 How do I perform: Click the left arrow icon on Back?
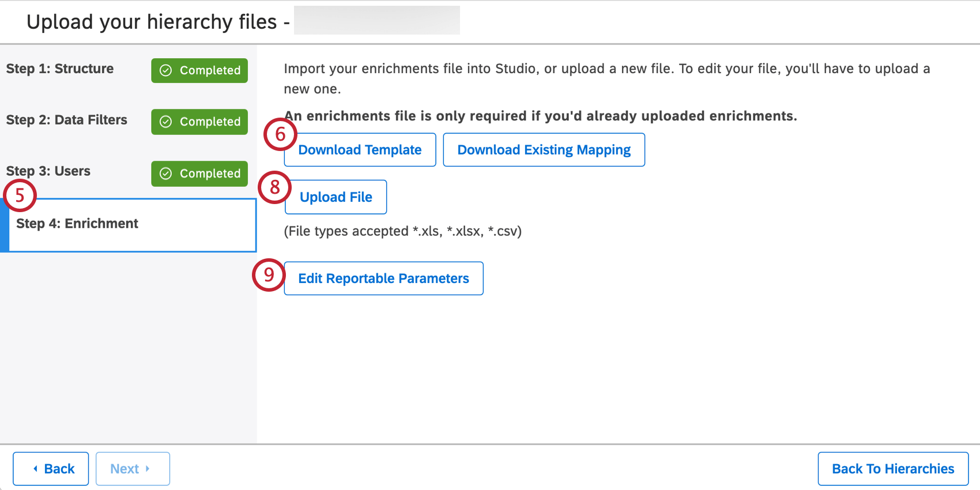(x=36, y=469)
